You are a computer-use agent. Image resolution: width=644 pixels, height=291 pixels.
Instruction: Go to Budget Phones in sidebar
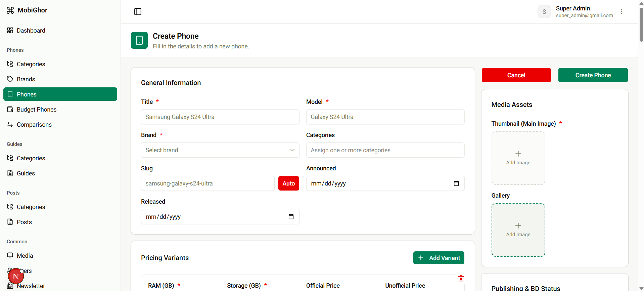(x=37, y=110)
